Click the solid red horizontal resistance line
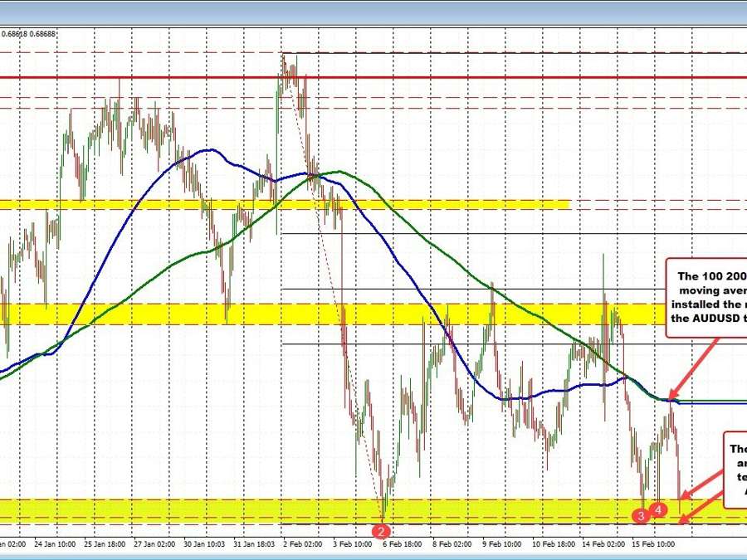 pos(166,79)
